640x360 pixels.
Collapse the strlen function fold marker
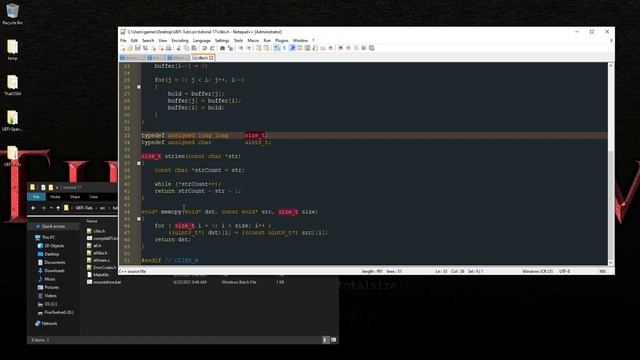coord(139,163)
